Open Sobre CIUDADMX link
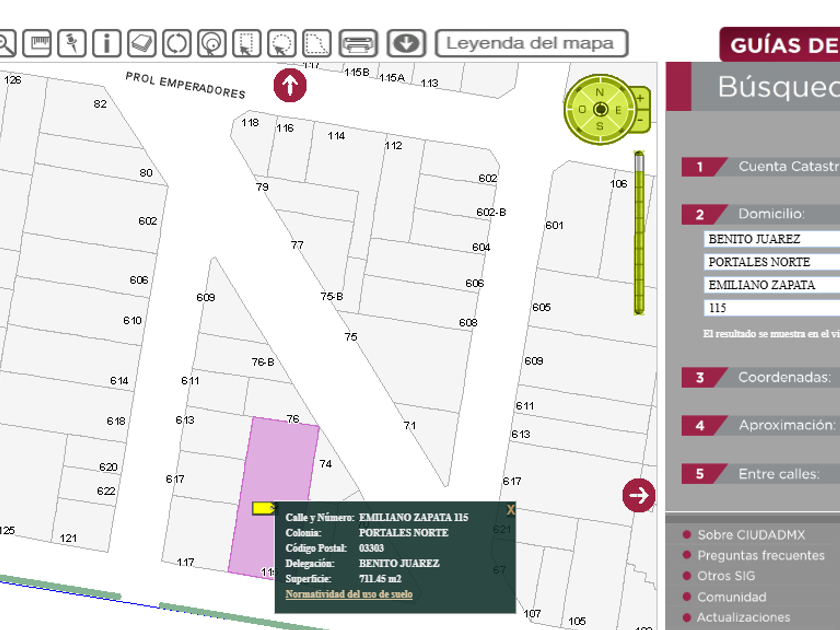The image size is (840, 630). click(751, 535)
